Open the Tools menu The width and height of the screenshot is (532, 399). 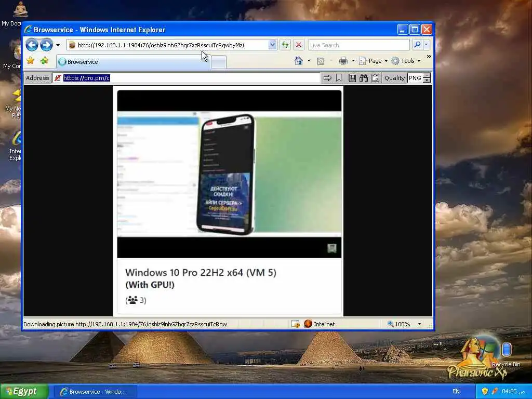[x=406, y=61]
